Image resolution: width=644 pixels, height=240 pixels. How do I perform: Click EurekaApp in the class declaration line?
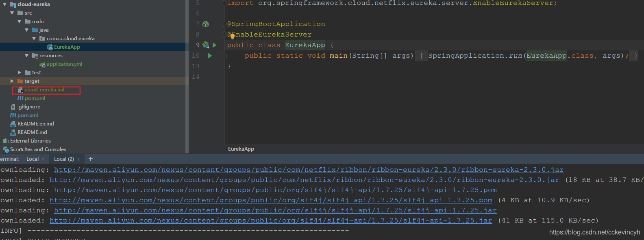305,45
